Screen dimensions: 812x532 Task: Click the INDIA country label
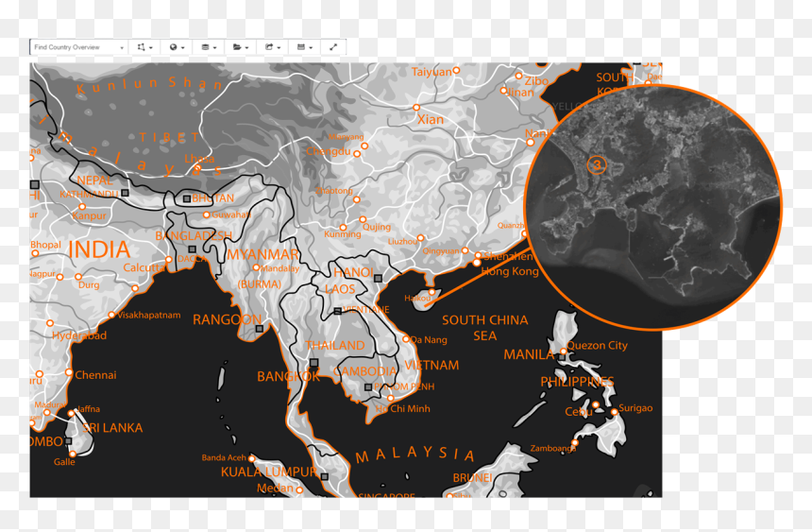[x=99, y=249]
